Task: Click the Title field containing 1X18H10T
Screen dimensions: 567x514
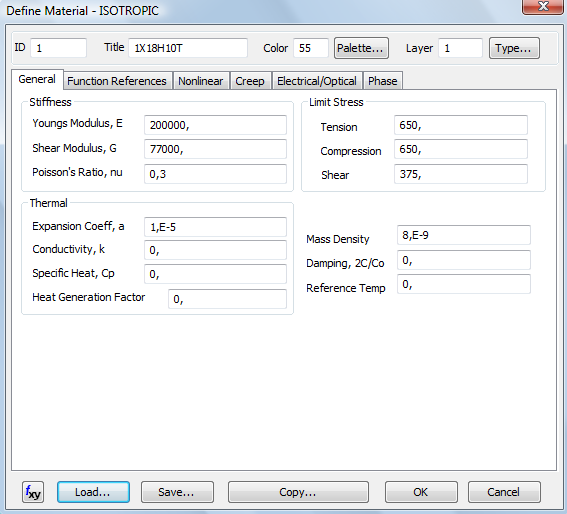Action: tap(188, 48)
